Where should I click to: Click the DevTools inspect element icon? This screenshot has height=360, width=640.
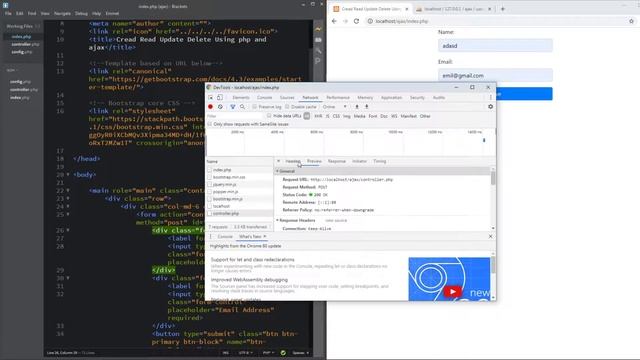click(211, 98)
